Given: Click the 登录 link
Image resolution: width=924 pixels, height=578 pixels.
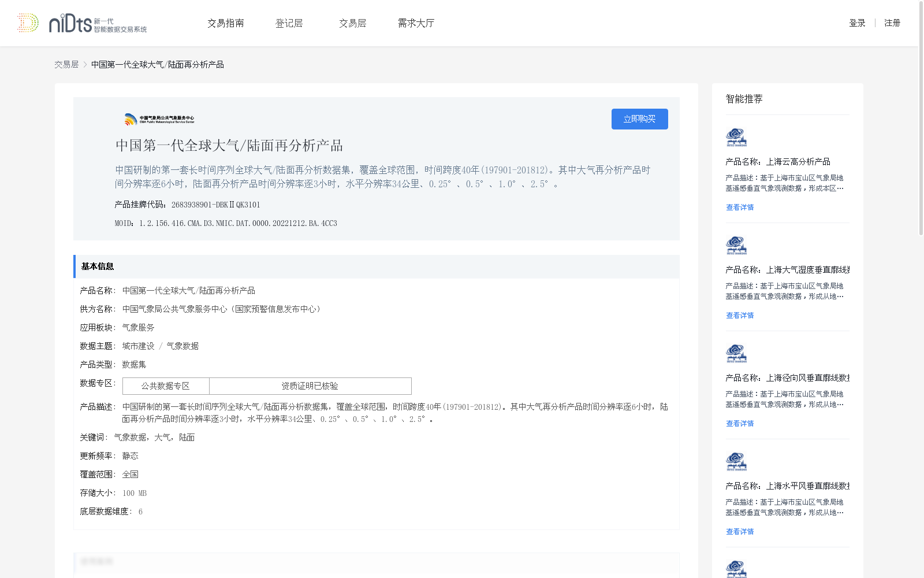Looking at the screenshot, I should [857, 23].
